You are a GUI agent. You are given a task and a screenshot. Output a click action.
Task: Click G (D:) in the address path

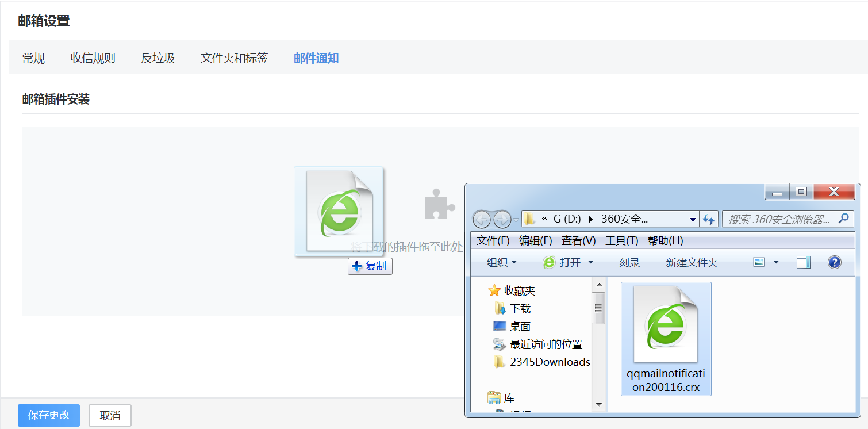tap(567, 219)
